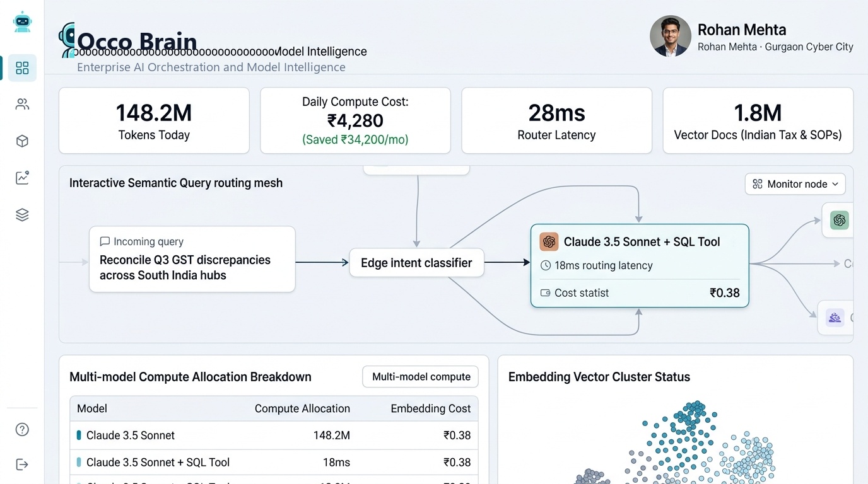Image resolution: width=868 pixels, height=484 pixels.
Task: Click the Multi-model compute button
Action: pos(421,377)
